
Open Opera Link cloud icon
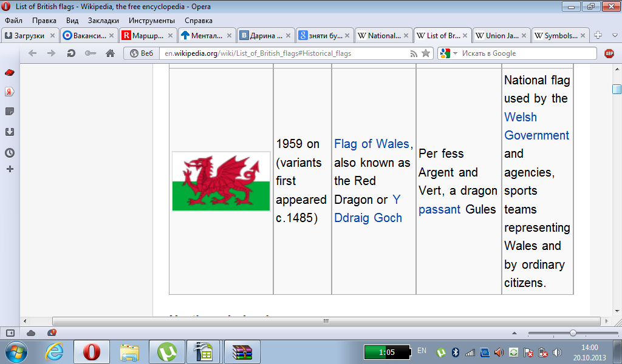(x=31, y=333)
